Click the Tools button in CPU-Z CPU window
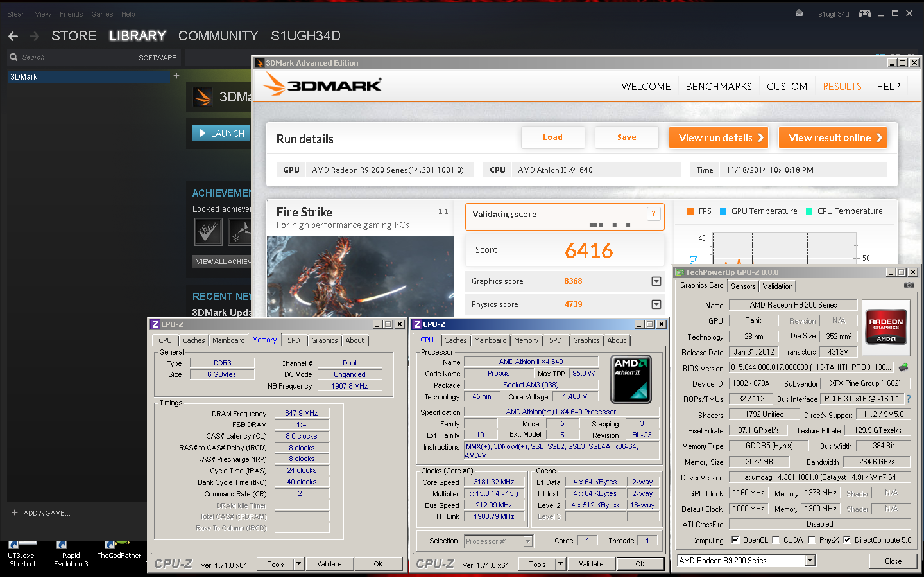Image resolution: width=924 pixels, height=578 pixels. [x=537, y=564]
